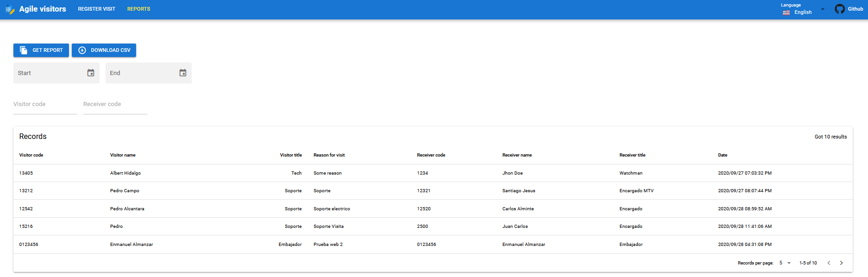Select Albert Hidalgo name cell
The image size is (868, 277).
pos(125,173)
